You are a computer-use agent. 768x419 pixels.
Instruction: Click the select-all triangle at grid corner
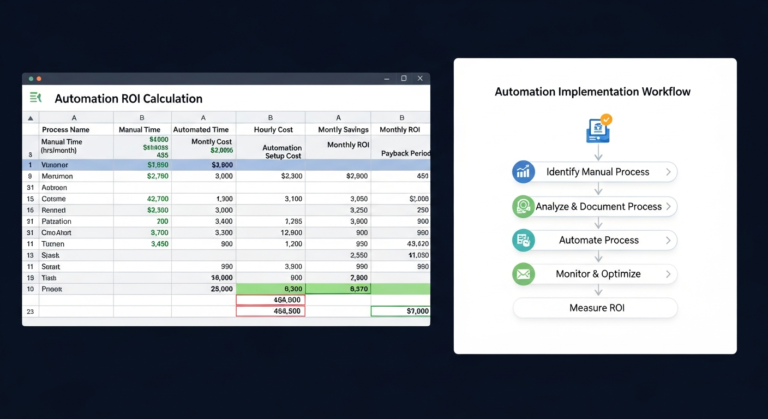tap(30, 118)
